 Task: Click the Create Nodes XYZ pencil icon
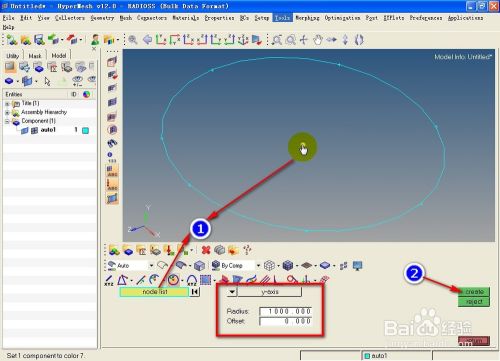click(x=109, y=280)
